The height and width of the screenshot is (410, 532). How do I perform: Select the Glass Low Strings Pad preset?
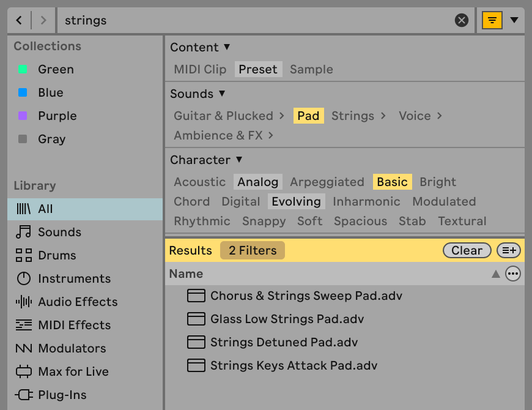[286, 319]
